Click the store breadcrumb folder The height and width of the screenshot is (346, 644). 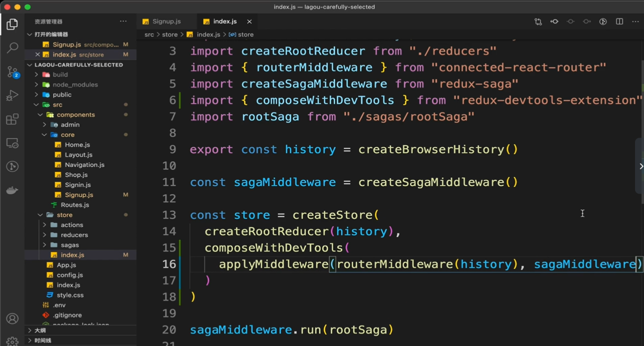click(170, 35)
